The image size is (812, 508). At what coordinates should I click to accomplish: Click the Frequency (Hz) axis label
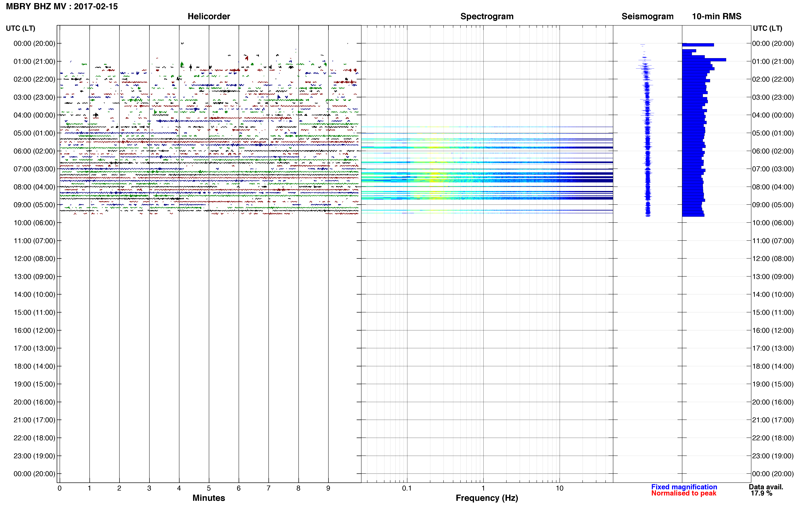point(487,498)
